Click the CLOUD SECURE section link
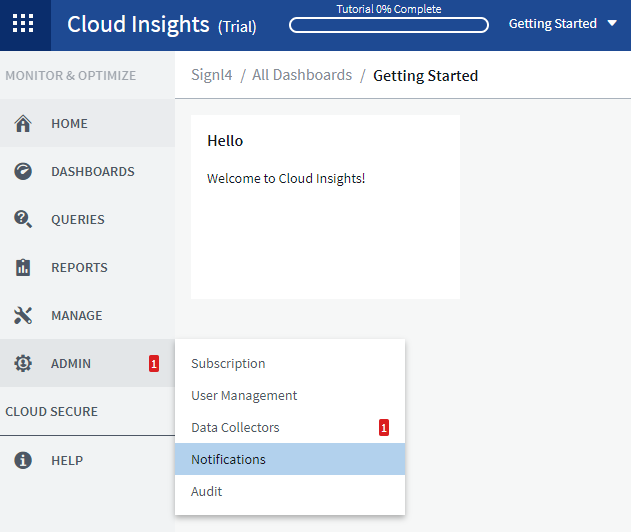 click(x=52, y=411)
